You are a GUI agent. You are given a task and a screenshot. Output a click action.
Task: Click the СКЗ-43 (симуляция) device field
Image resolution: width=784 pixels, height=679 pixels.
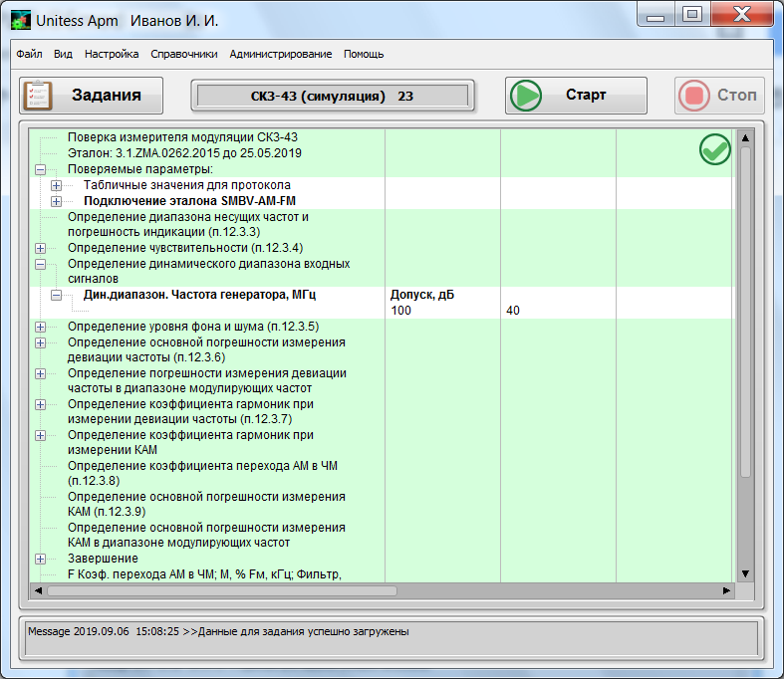(x=332, y=96)
